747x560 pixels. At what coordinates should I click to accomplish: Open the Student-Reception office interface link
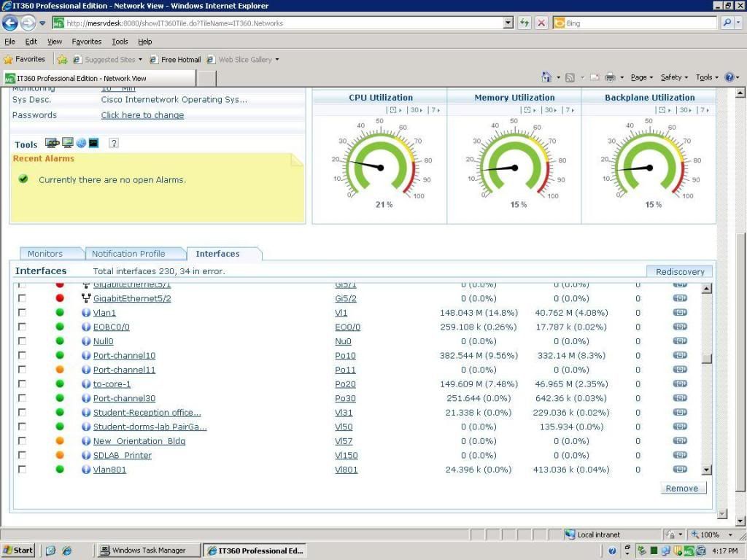(147, 413)
